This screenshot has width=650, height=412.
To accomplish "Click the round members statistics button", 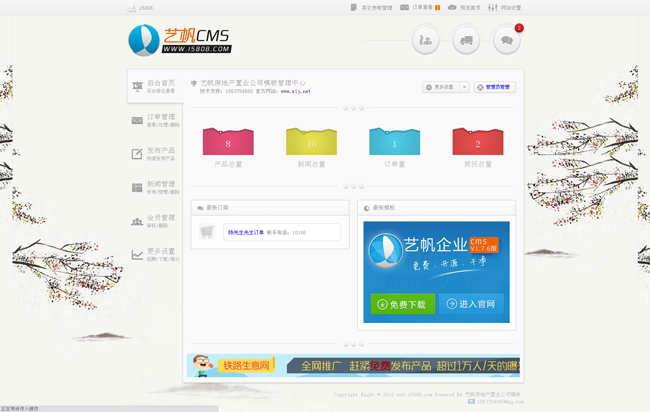I will pos(425,40).
